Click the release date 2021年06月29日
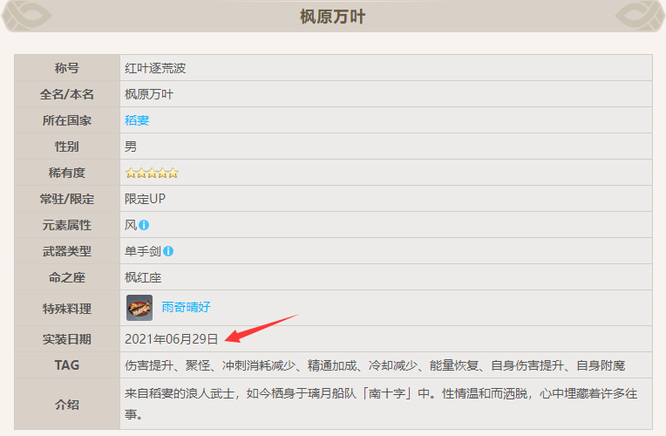This screenshot has width=666, height=436. [171, 339]
